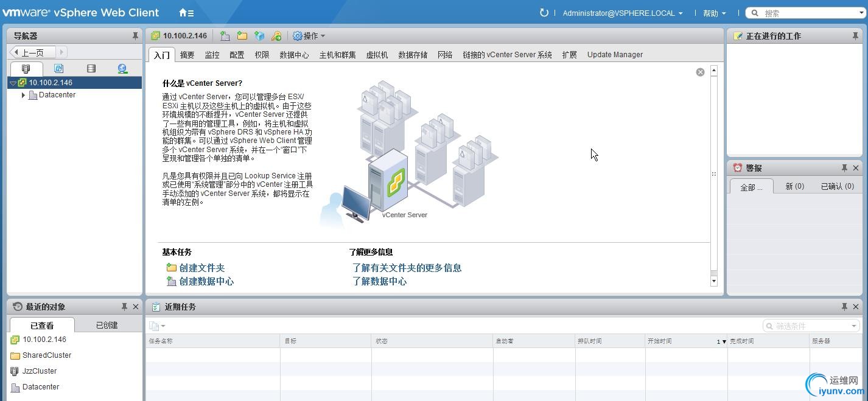
Task: Pin the 最近的对象 panel
Action: 124,307
